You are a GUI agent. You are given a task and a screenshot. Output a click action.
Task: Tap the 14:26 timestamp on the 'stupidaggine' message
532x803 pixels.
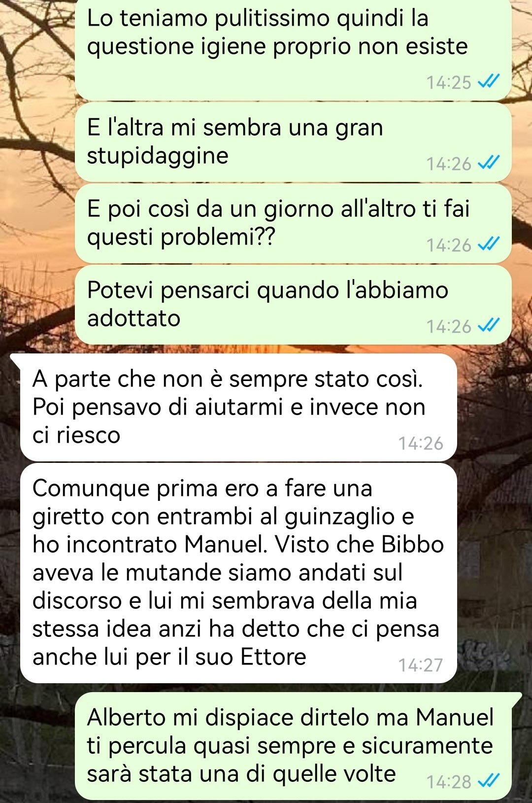[449, 164]
